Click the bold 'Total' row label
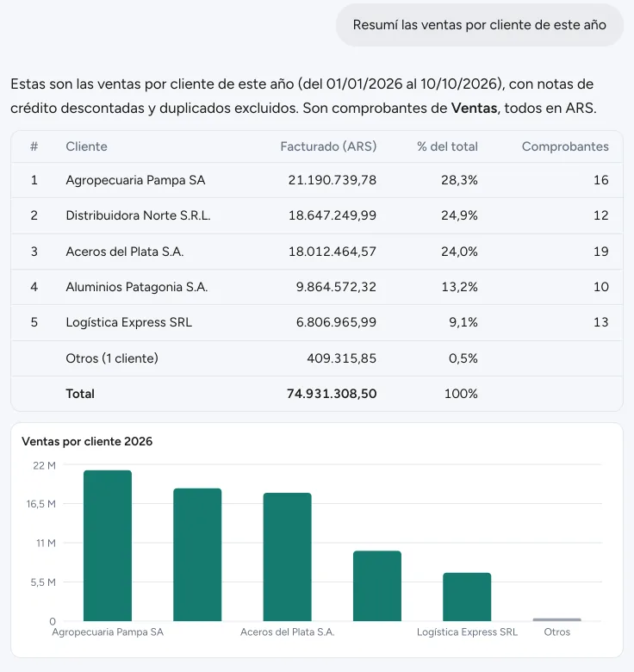The width and height of the screenshot is (634, 672). (80, 394)
